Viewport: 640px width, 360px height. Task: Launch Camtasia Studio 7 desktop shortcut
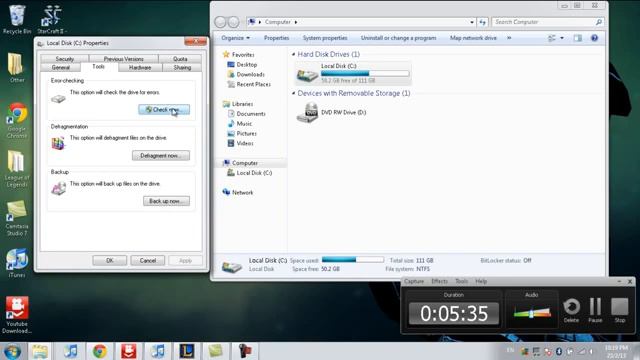[17, 218]
